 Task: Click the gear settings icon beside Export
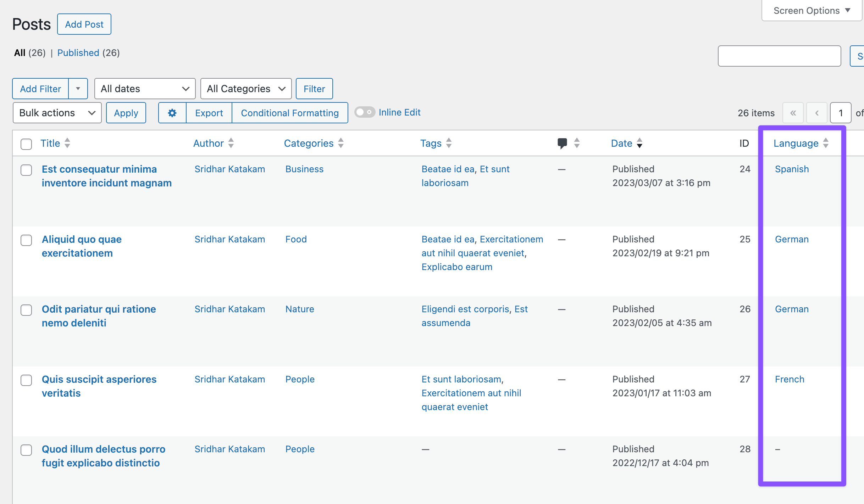(172, 113)
